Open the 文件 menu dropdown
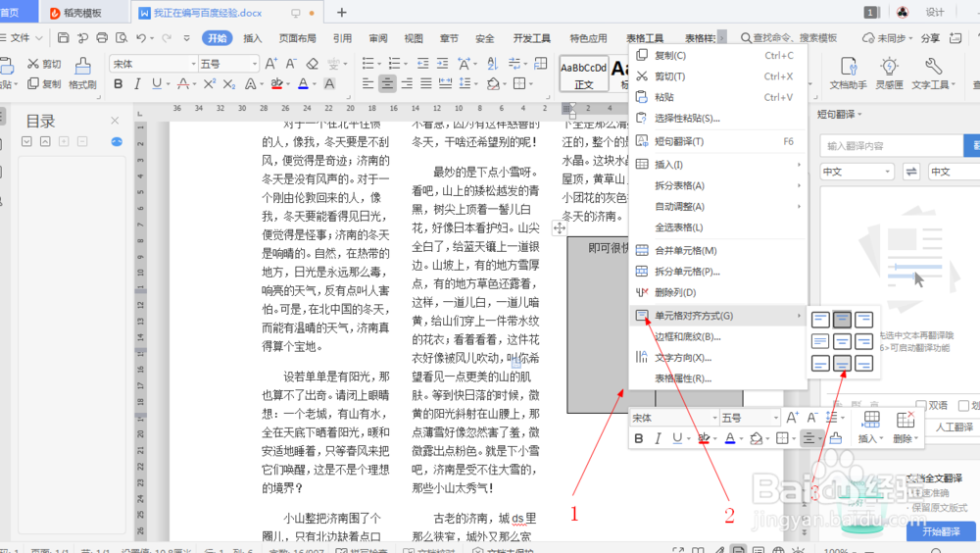980x553 pixels. [22, 38]
